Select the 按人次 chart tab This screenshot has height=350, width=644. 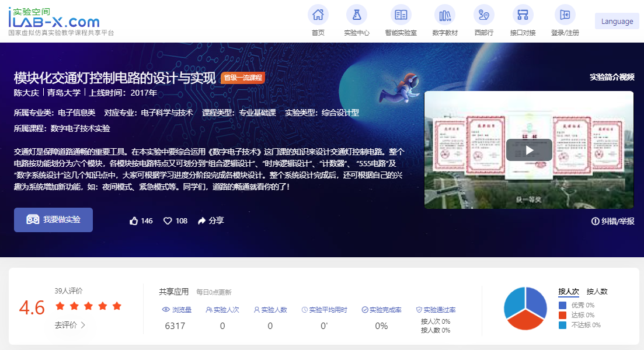pos(568,291)
